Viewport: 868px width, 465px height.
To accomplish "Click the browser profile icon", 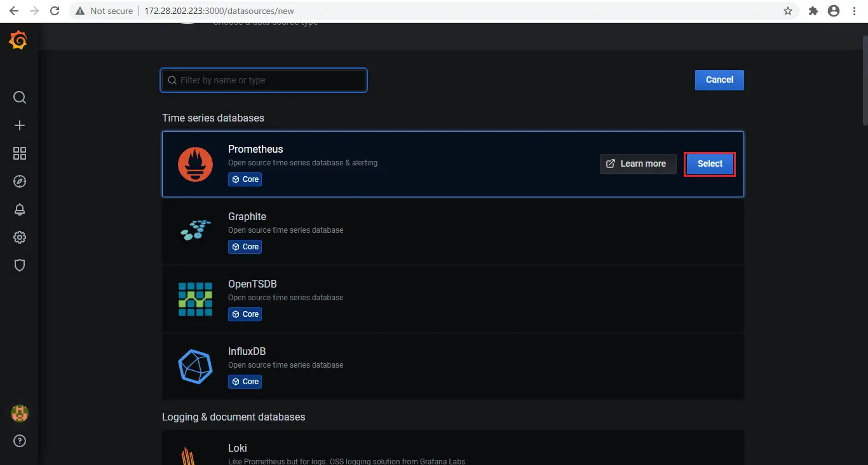I will point(832,11).
